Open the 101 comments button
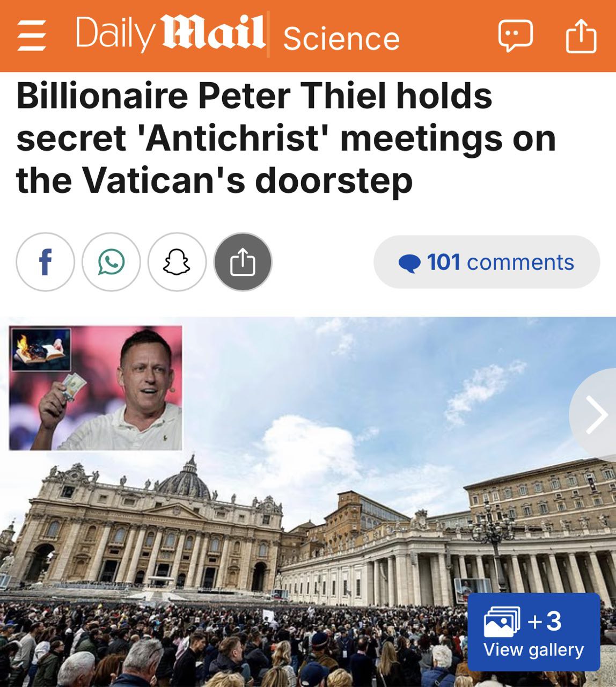This screenshot has height=687, width=616. (x=487, y=262)
